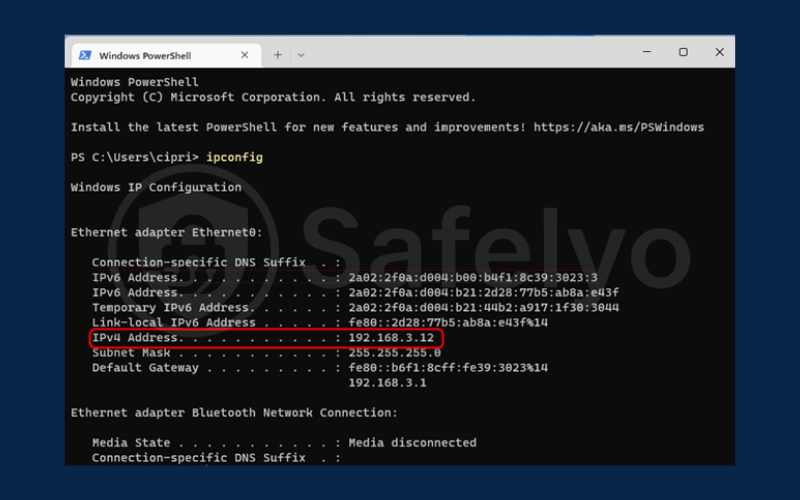Screen dimensions: 800x500
Task: Click the Bluetooth Network Connection adapter line
Action: [x=234, y=413]
